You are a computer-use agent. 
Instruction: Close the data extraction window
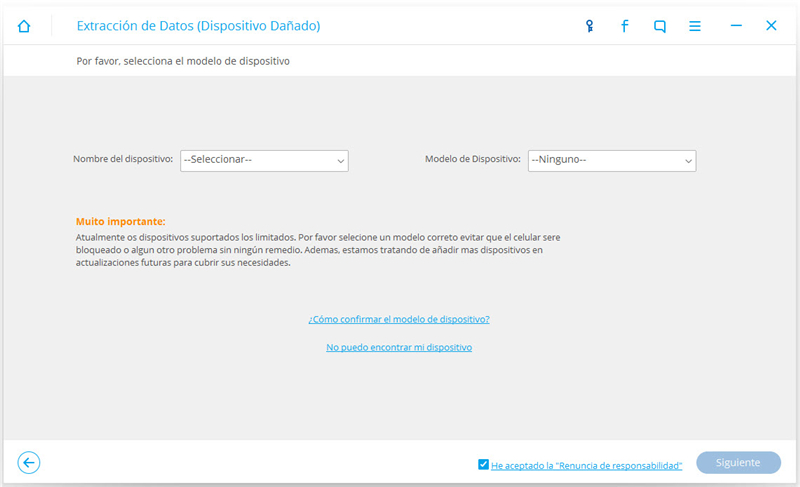tap(771, 25)
